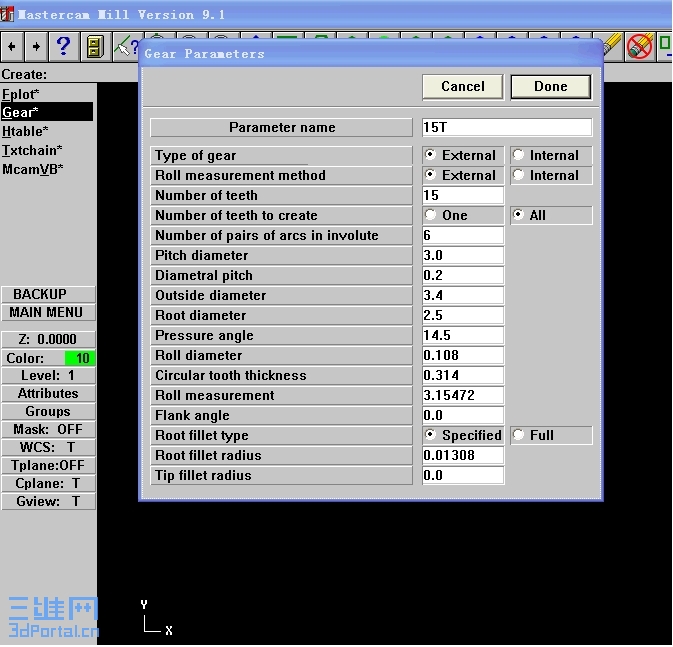Viewport: 673px width, 647px height.
Task: Click the Circular tooth thickness field
Action: coord(463,375)
